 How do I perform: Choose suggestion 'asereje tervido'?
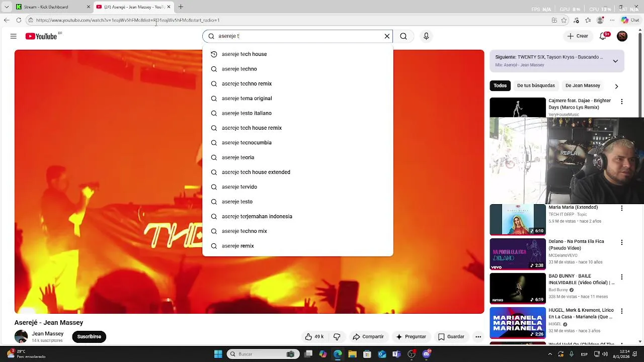click(x=297, y=187)
